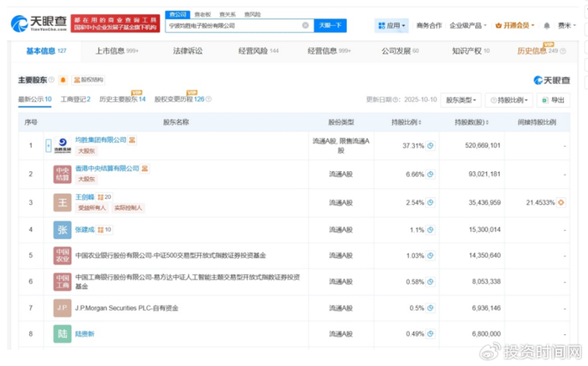Viewport: 588px width, 366px height.
Task: Switch to the 法律诉讼 tab
Action: [x=187, y=51]
